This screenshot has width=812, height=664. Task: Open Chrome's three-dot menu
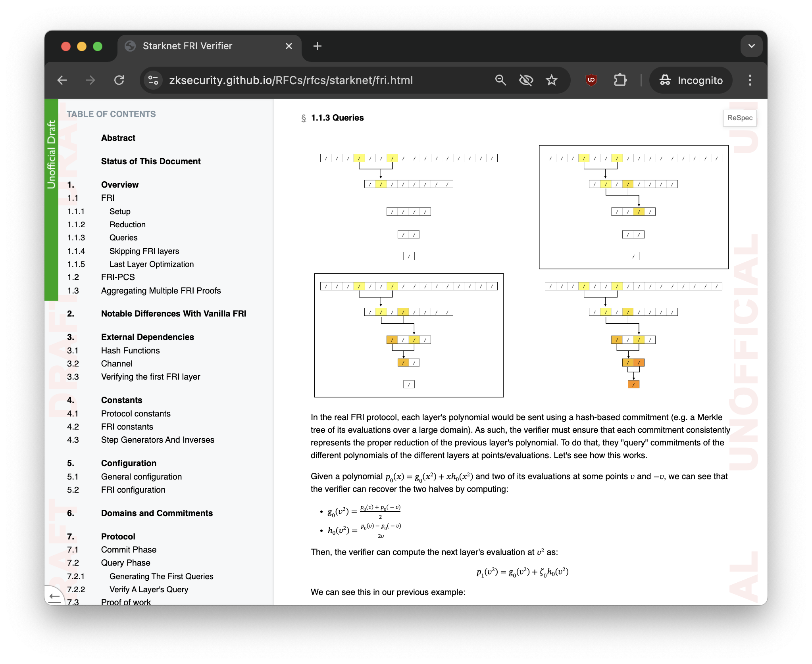pos(750,81)
